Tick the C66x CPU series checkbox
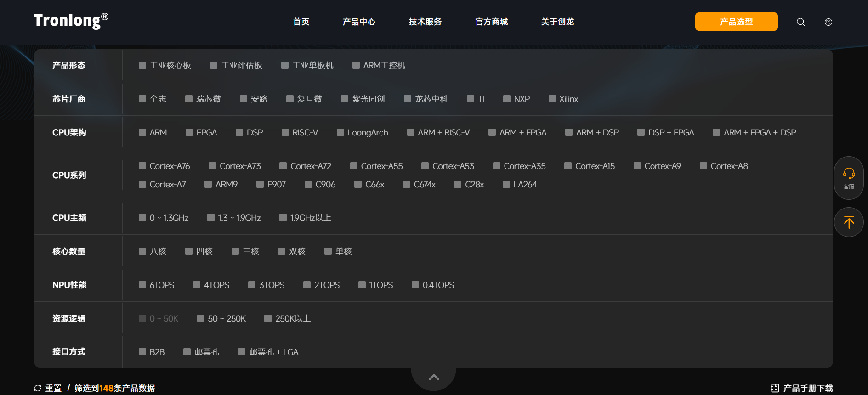 coord(358,184)
